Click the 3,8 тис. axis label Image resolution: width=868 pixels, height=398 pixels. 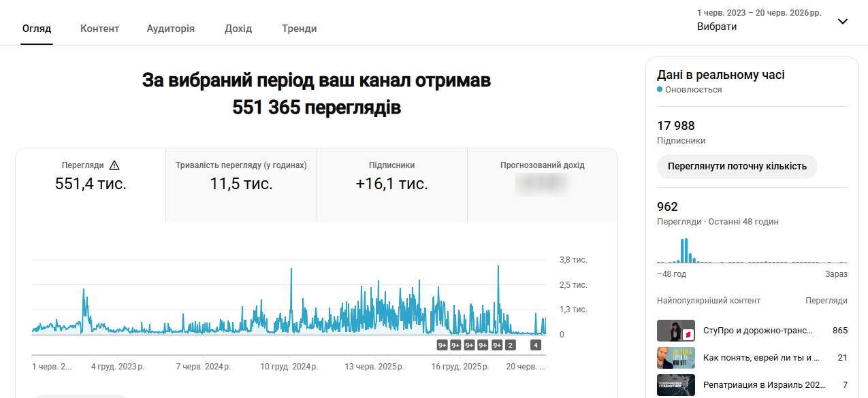click(573, 260)
